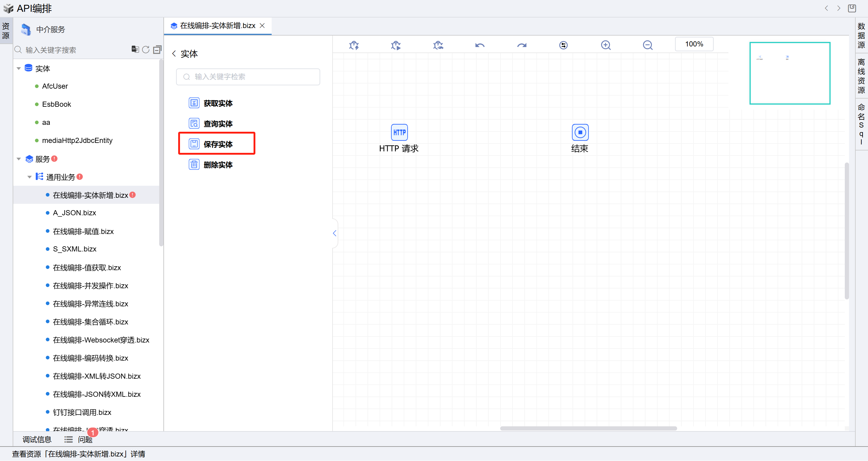Collapse the 通用业务 tree node
The image size is (868, 461).
click(30, 177)
